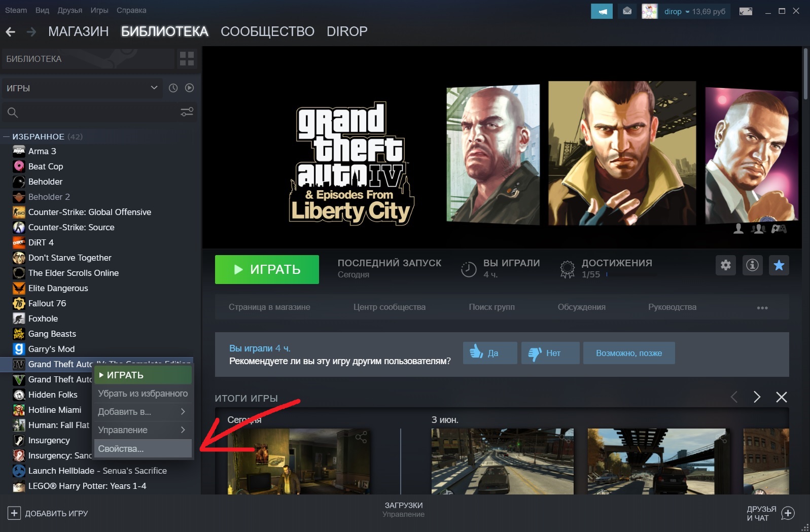Choose Убрать из избранного menu entry
This screenshot has width=810, height=532.
click(x=143, y=394)
